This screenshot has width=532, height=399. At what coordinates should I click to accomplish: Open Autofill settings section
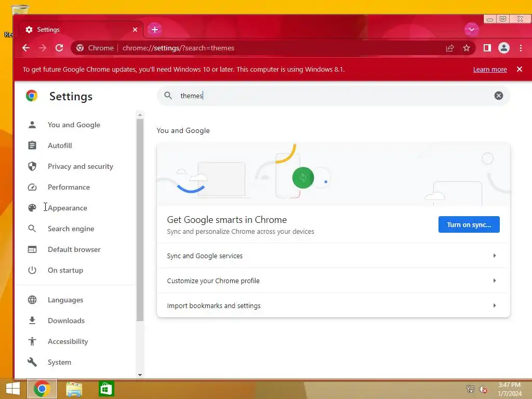(60, 145)
